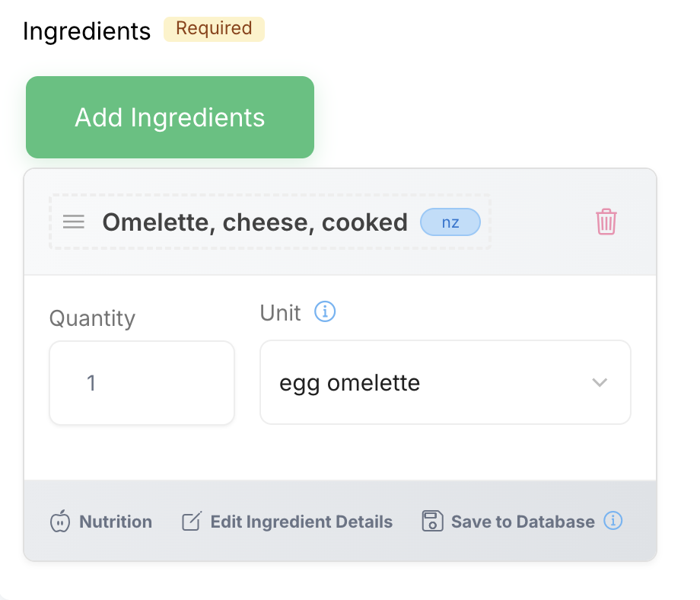Viewport: 700px width, 600px height.
Task: Click the info icon next to Unit
Action: [325, 312]
